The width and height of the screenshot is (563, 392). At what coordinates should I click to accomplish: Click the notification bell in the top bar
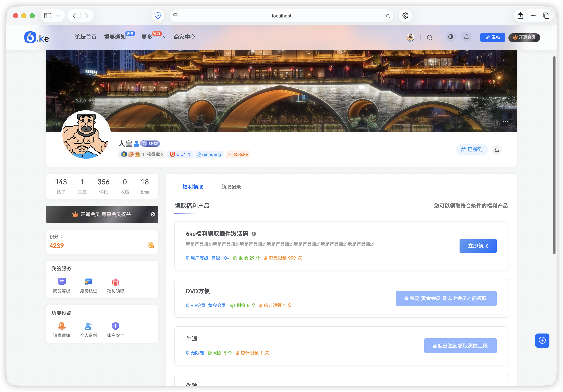pos(466,37)
